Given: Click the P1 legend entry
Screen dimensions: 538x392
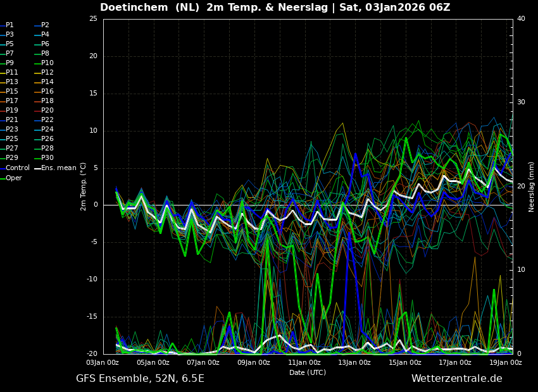Looking at the screenshot, I should pos(7,25).
